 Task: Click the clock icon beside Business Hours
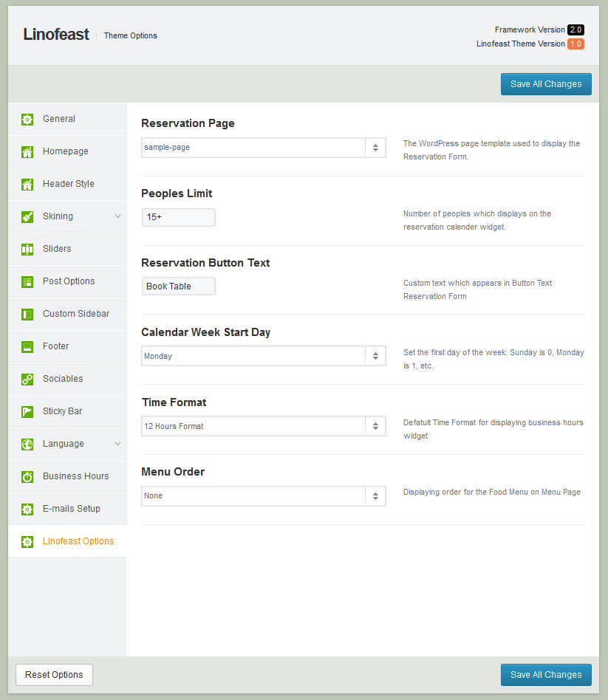[x=27, y=477]
